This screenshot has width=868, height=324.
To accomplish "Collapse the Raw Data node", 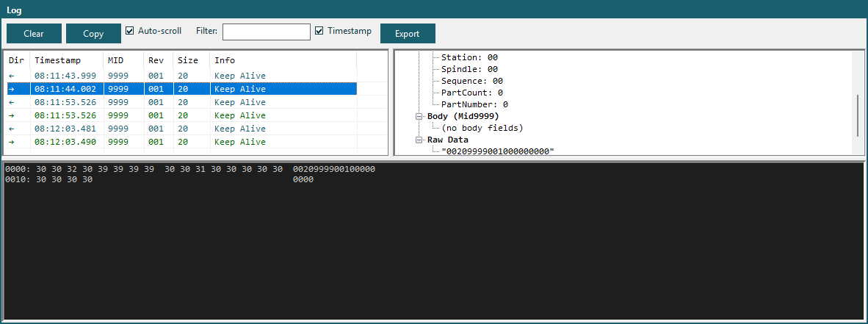I will [x=419, y=140].
